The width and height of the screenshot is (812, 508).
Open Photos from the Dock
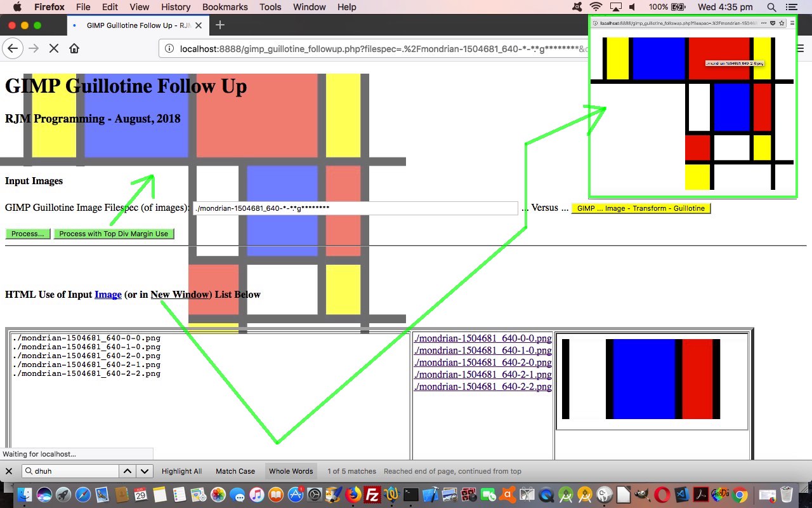click(218, 495)
